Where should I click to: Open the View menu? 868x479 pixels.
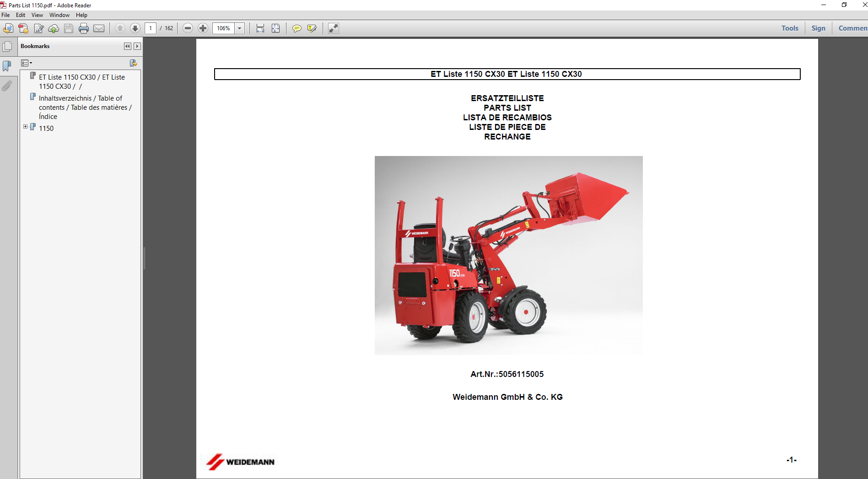37,15
